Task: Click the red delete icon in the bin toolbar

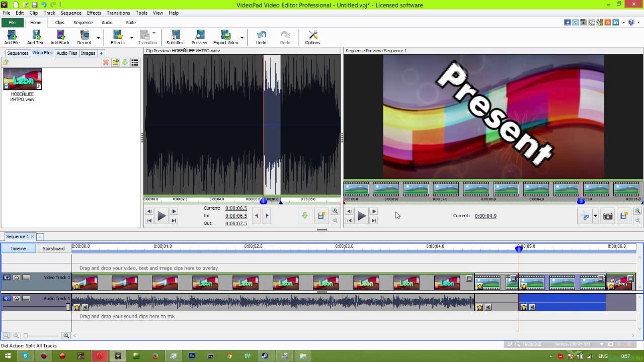Action: tap(106, 62)
